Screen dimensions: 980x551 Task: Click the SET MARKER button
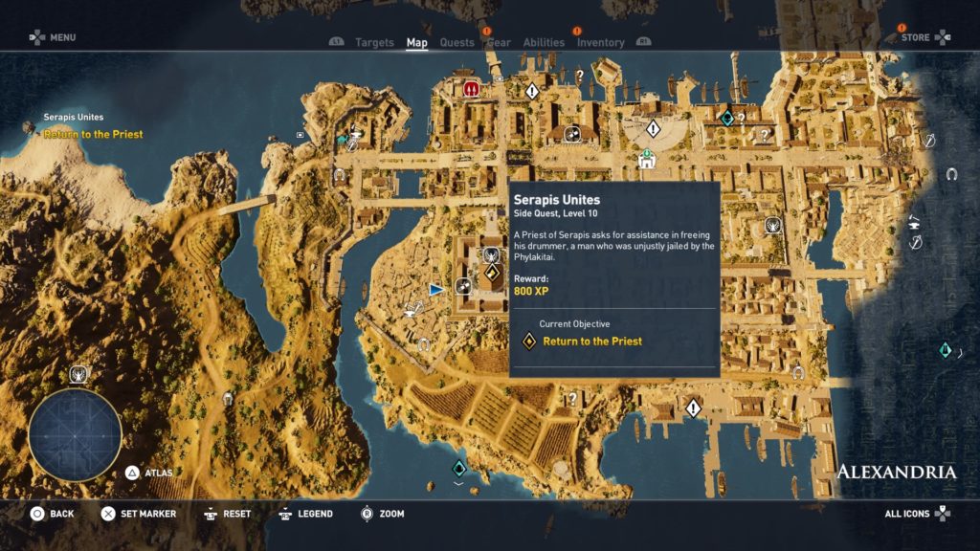(139, 514)
